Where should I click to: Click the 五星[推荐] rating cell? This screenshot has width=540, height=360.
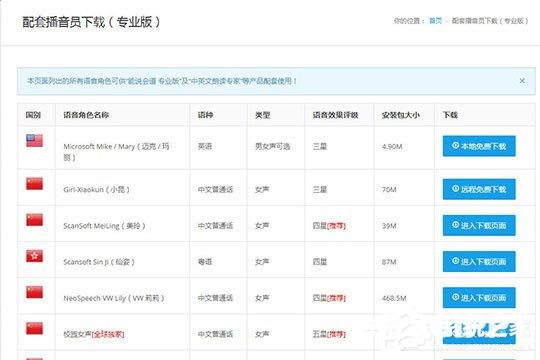pyautogui.click(x=329, y=334)
